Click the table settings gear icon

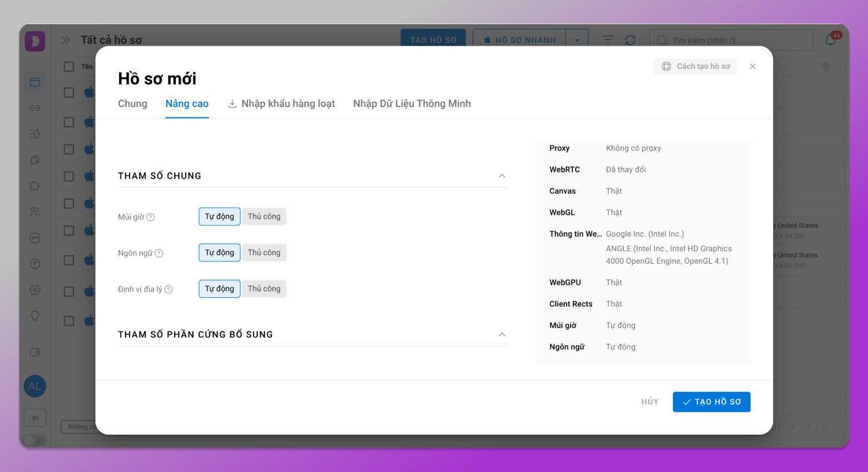825,67
